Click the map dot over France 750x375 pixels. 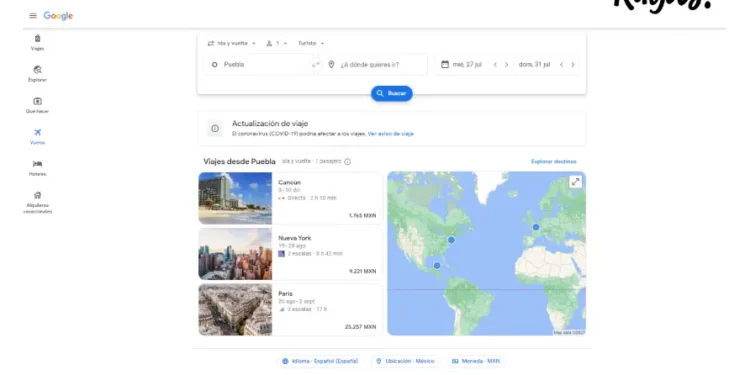pos(536,227)
